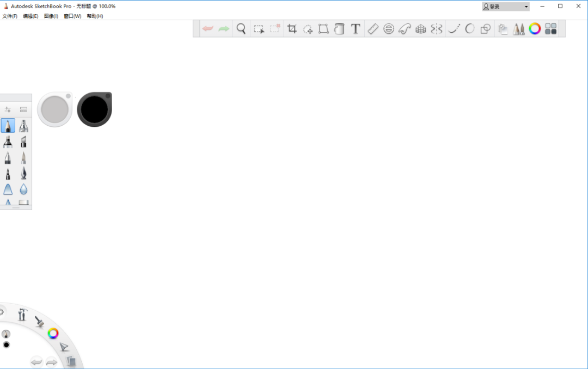Screen dimensions: 588x369
Task: Select the French curve tool
Action: tap(405, 29)
